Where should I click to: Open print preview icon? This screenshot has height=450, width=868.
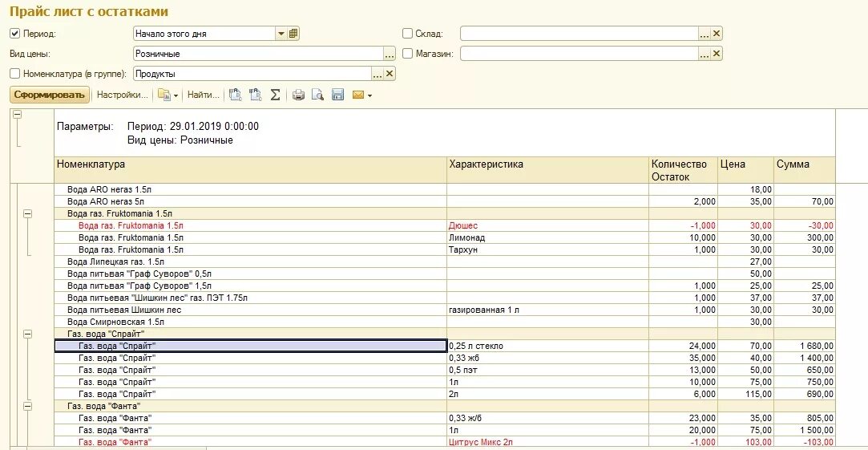317,95
